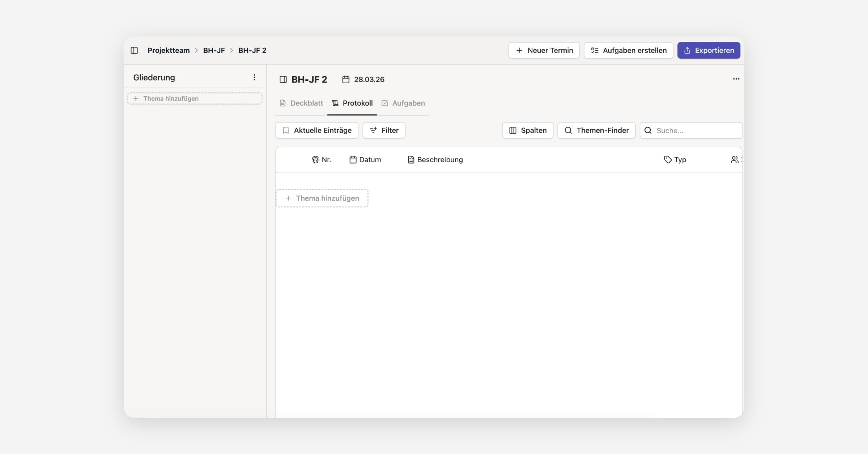The width and height of the screenshot is (868, 454).
Task: Open the Themen-Finder
Action: point(596,130)
